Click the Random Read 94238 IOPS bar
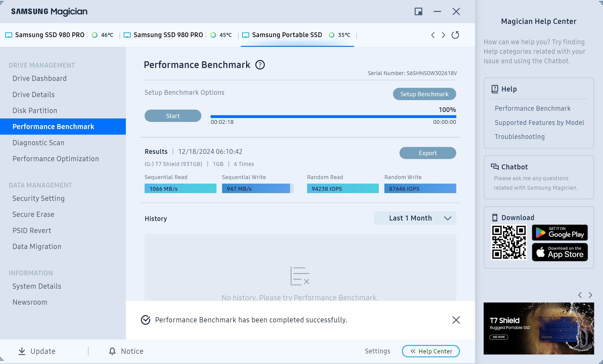This screenshot has width=603, height=364. click(343, 189)
